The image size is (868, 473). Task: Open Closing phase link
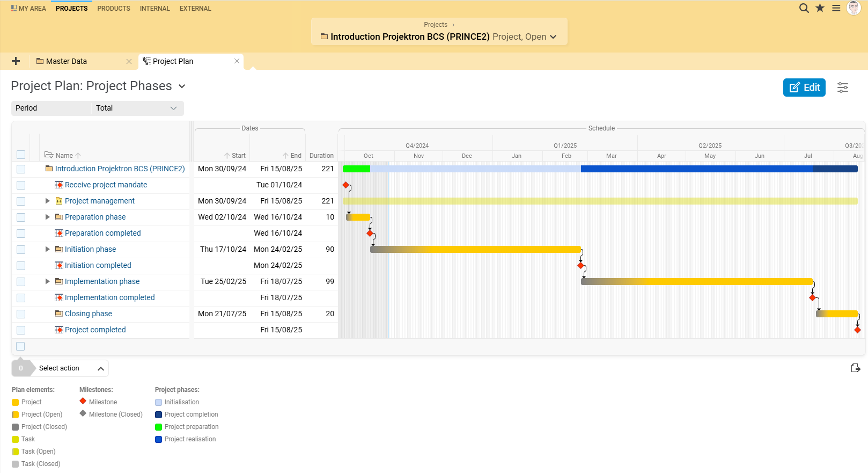click(x=89, y=314)
